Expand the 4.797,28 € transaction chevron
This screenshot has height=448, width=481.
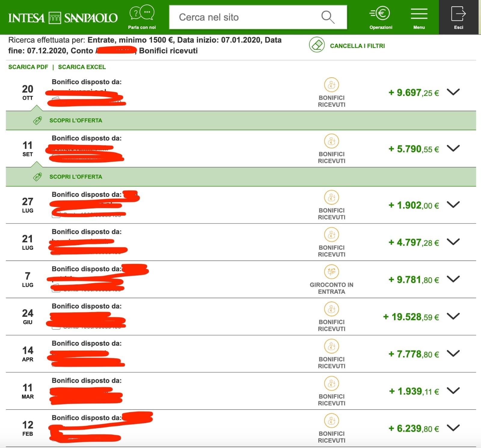pos(453,241)
